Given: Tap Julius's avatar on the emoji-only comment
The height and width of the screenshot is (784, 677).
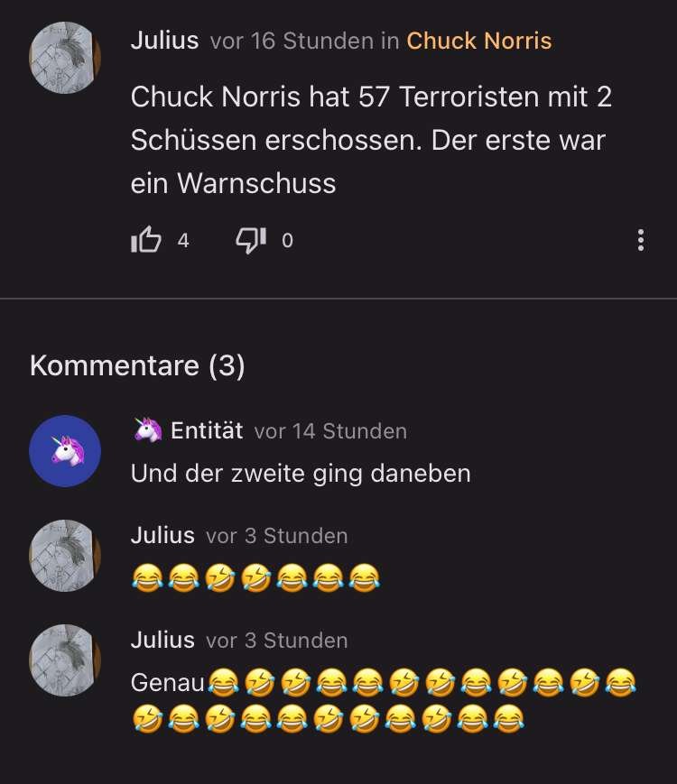Looking at the screenshot, I should point(65,556).
